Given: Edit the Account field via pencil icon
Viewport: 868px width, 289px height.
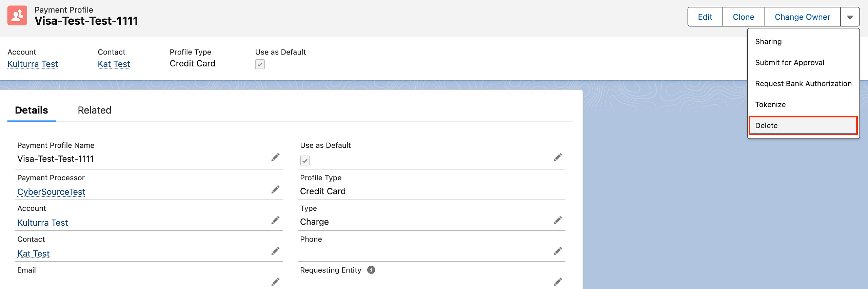Looking at the screenshot, I should [275, 221].
